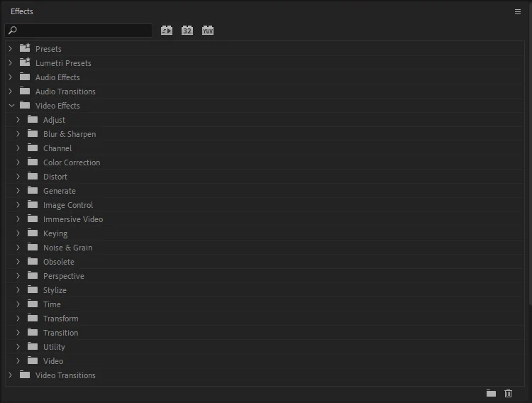Collapse the Video Effects bin
This screenshot has height=403, width=532.
(11, 106)
